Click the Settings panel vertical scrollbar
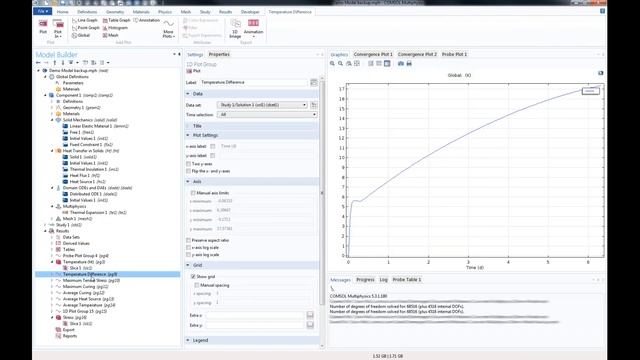Screen dimensions: 640x360 [x=322, y=192]
